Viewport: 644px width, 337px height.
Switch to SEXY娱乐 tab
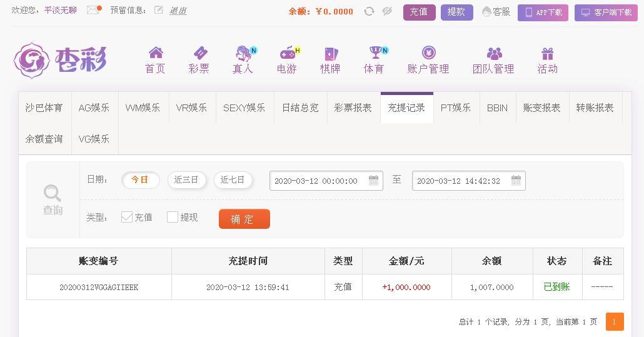click(244, 108)
